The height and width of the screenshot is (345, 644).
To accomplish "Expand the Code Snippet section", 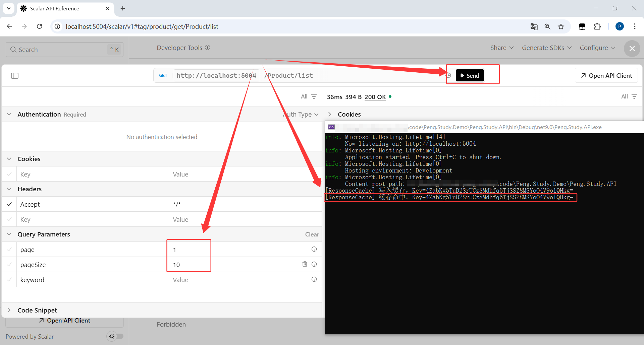I will click(x=9, y=310).
